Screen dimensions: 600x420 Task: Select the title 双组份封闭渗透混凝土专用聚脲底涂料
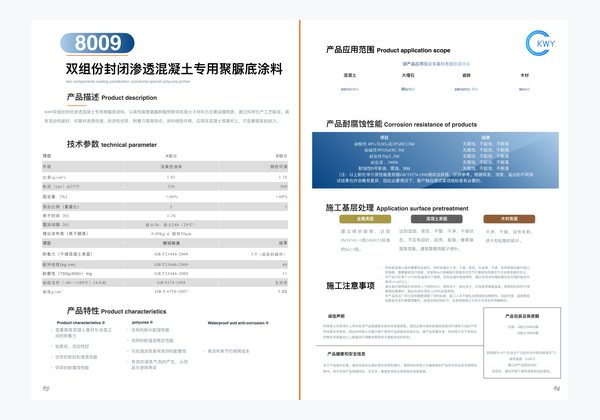[x=174, y=69]
